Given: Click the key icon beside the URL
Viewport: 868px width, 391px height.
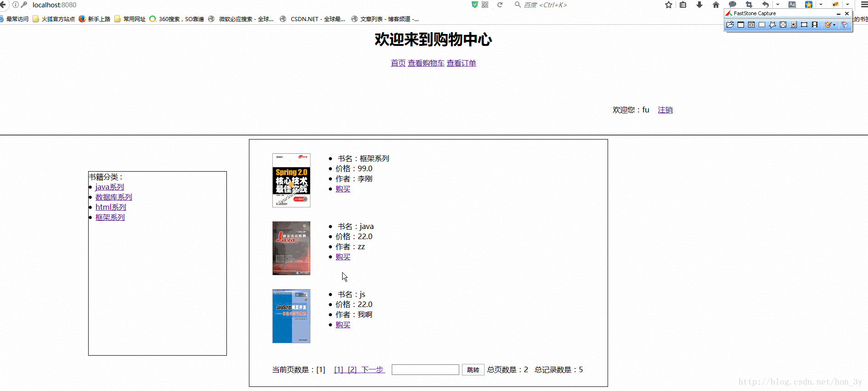Looking at the screenshot, I should coord(24,5).
